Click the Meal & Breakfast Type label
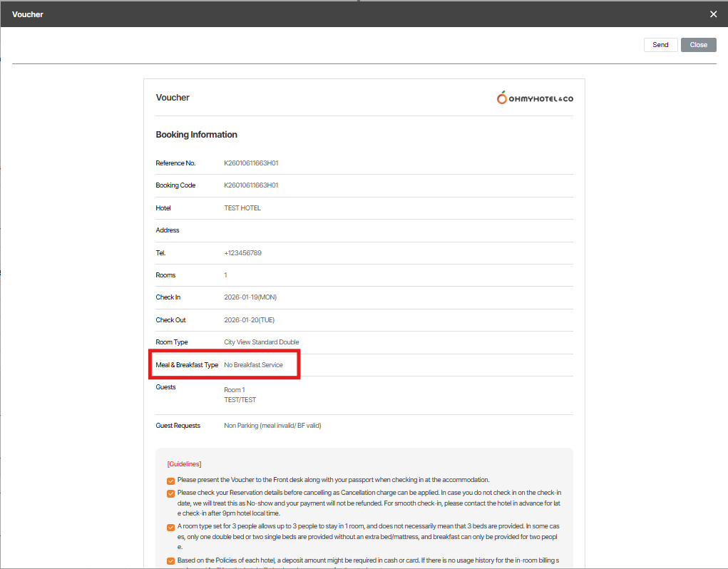Image resolution: width=728 pixels, height=569 pixels. (187, 365)
